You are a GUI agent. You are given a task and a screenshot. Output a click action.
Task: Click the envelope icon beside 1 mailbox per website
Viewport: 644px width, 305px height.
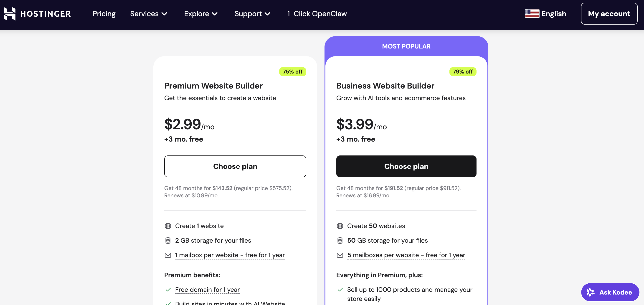(168, 255)
